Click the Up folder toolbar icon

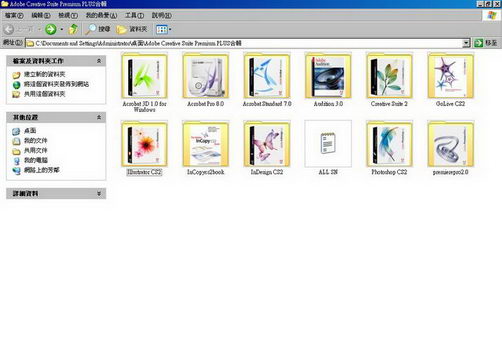[73, 29]
